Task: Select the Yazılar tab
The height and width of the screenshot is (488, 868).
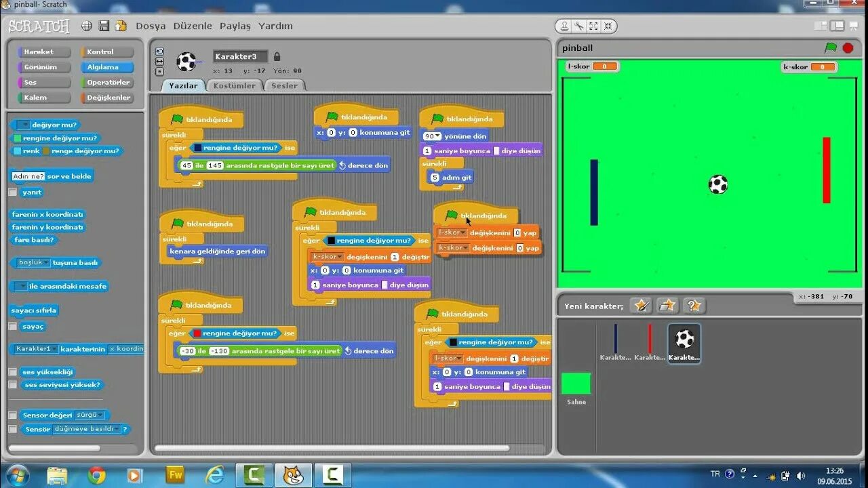Action: (x=183, y=85)
